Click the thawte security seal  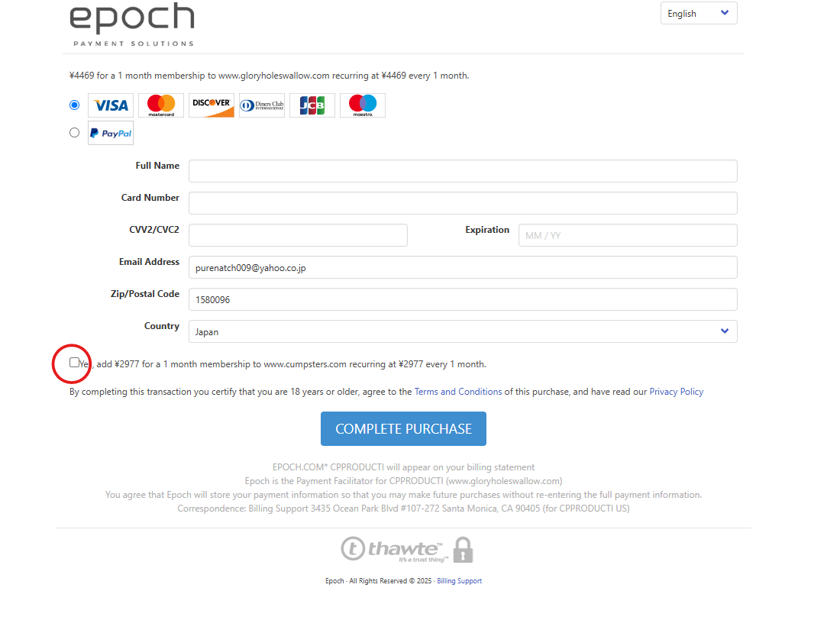(406, 549)
